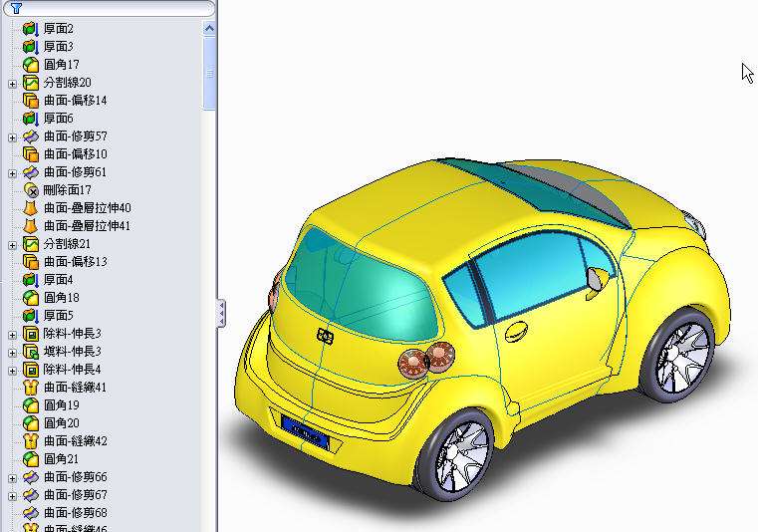Image resolution: width=758 pixels, height=532 pixels.
Task: Click the 分割線21 split line icon
Action: [x=31, y=244]
